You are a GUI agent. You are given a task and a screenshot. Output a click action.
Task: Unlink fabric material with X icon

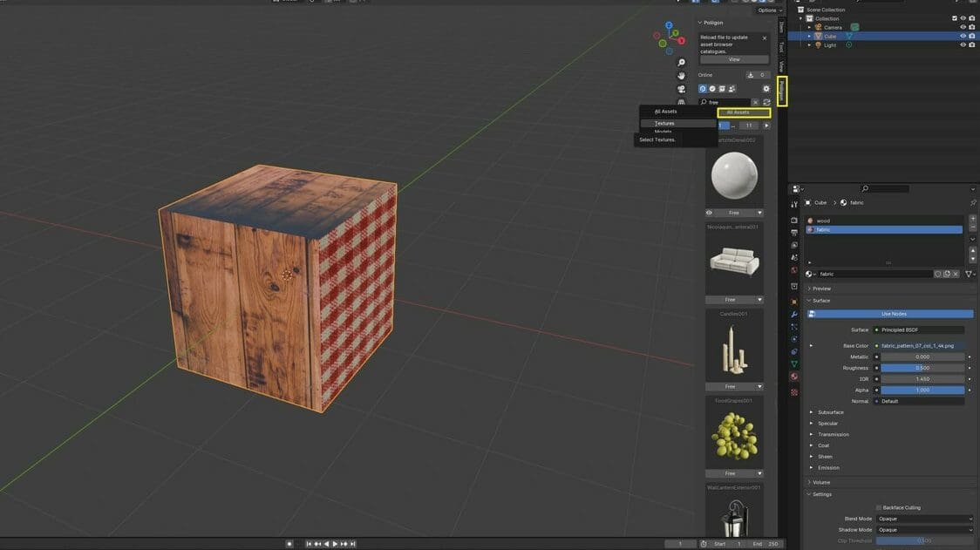(956, 274)
